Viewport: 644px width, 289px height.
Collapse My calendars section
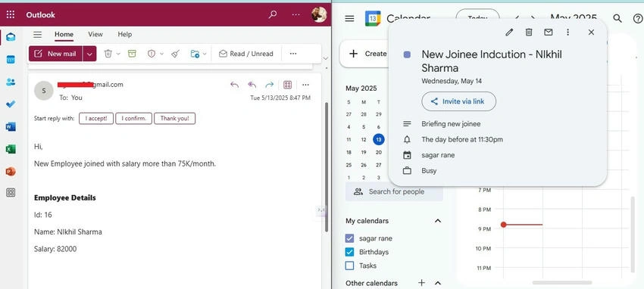pyautogui.click(x=438, y=221)
